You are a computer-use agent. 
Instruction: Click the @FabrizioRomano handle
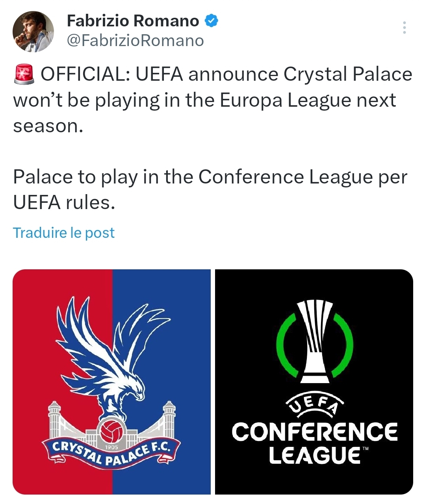click(135, 41)
